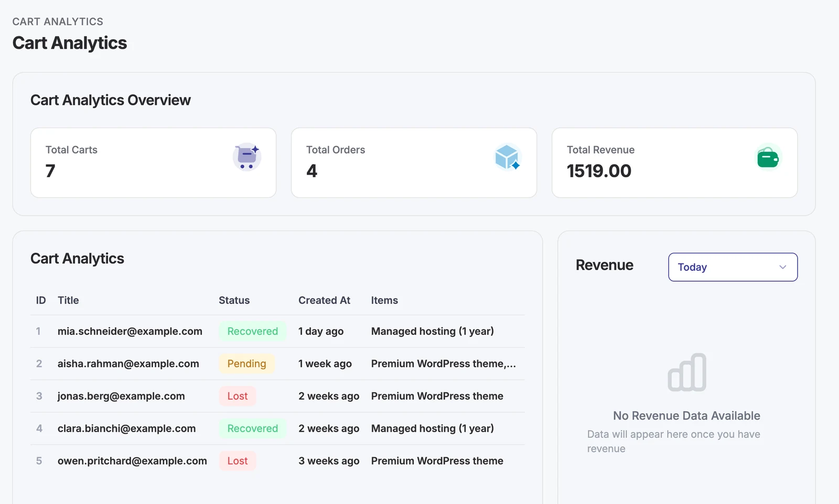This screenshot has height=504, width=839.
Task: Click 'Premium WordPress theme,...' truncated items cell
Action: (x=444, y=364)
